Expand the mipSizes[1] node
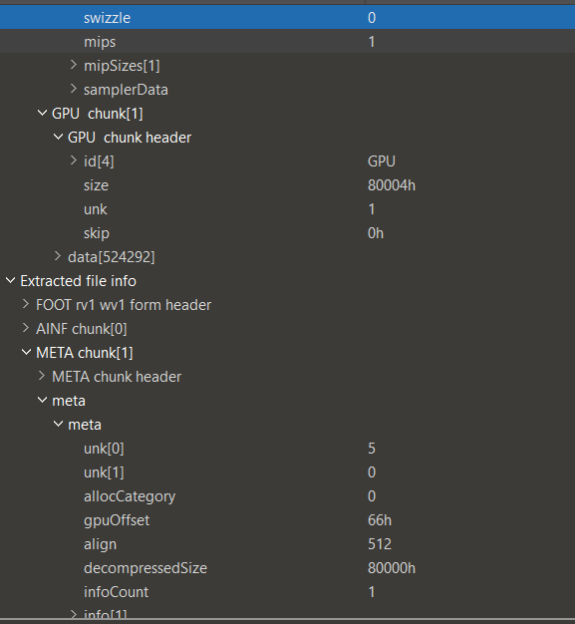The width and height of the screenshot is (575, 624). (x=73, y=65)
